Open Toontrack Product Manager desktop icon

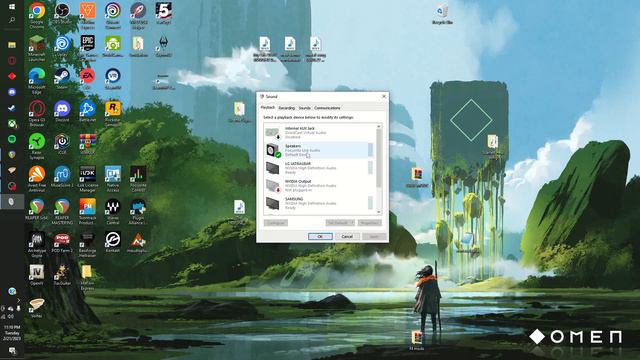click(x=87, y=211)
